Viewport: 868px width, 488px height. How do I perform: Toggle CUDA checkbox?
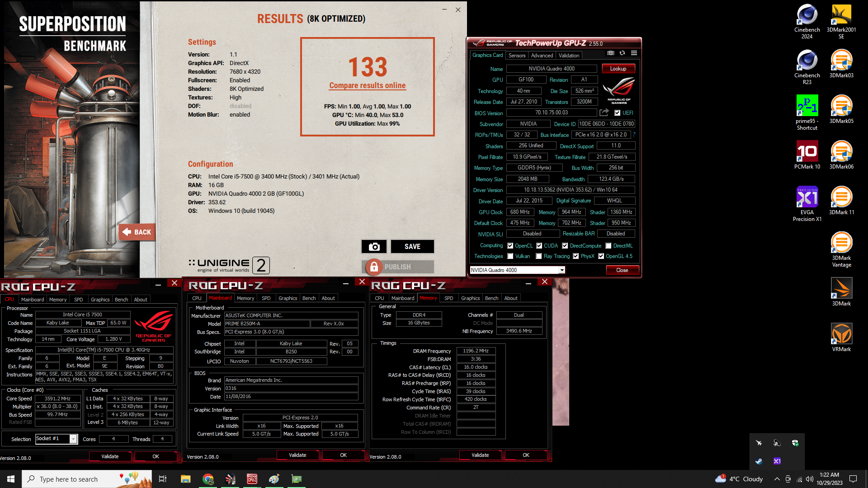pyautogui.click(x=539, y=246)
